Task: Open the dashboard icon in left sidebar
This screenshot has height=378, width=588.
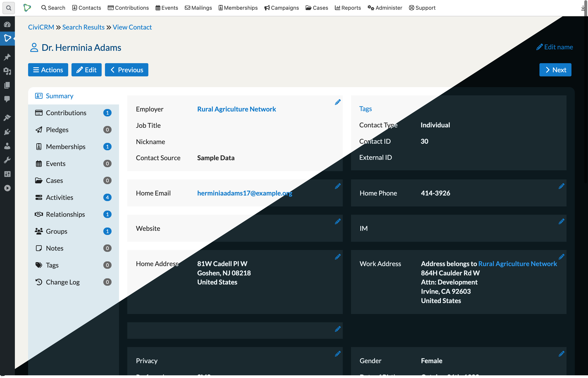Action: tap(7, 24)
